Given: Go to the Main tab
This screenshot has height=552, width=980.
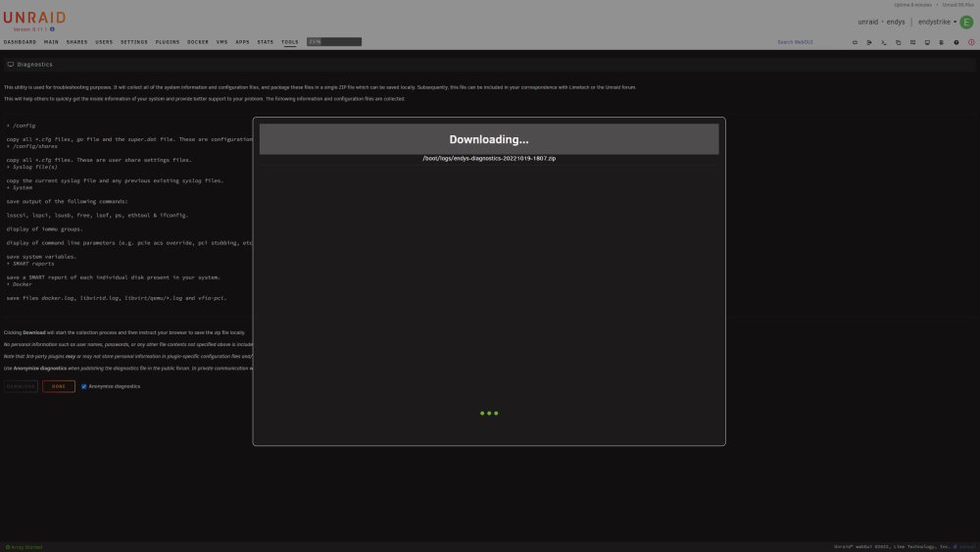Looking at the screenshot, I should coord(51,42).
